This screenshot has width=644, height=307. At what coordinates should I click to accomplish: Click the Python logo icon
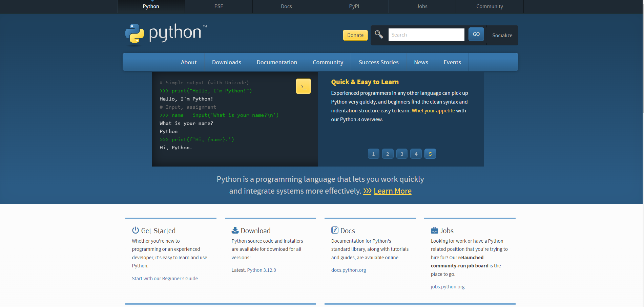(134, 34)
